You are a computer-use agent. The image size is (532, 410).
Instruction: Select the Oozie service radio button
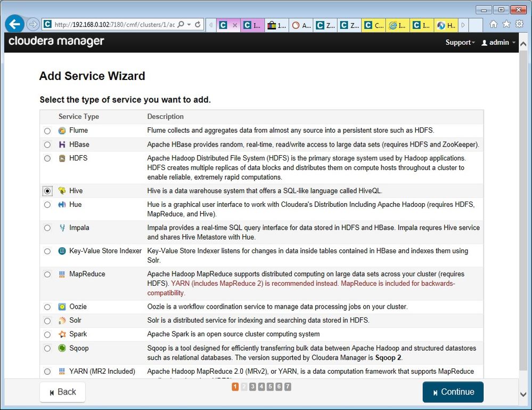click(x=47, y=307)
